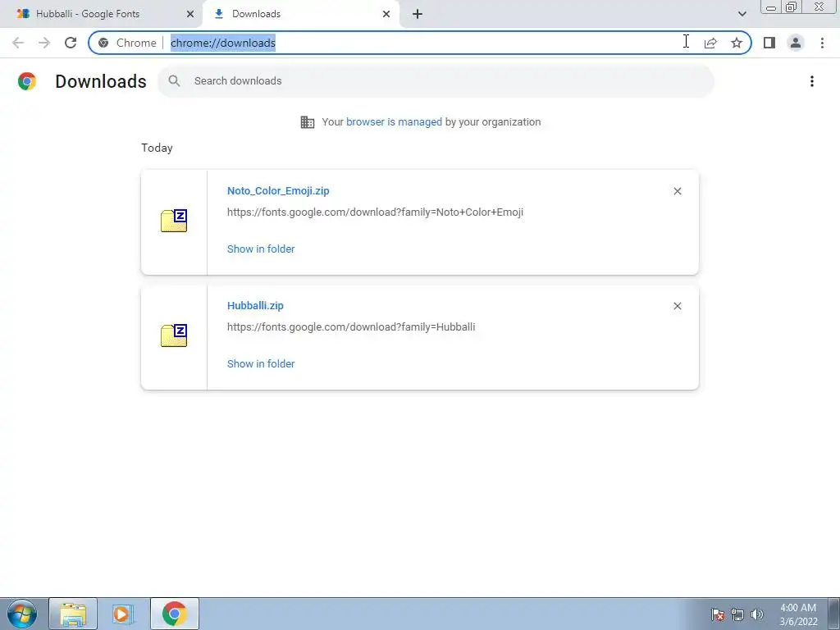
Task: Show Hubballi.zip in folder
Action: [x=261, y=363]
